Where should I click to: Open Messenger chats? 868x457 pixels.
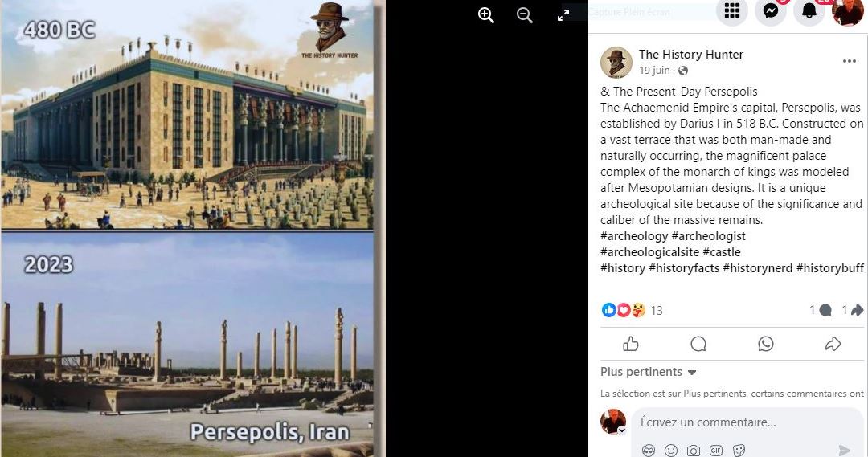pos(771,10)
